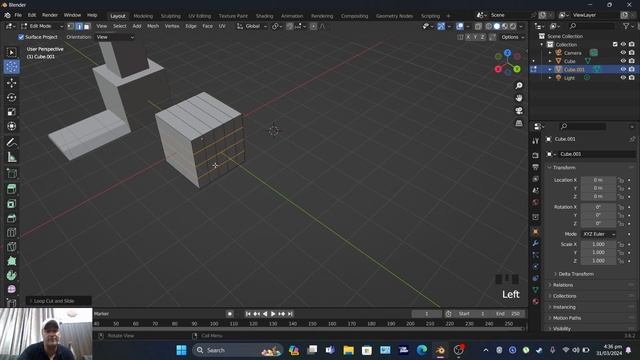Image resolution: width=640 pixels, height=360 pixels.
Task: Click the viewport pan hand icon
Action: 519,98
